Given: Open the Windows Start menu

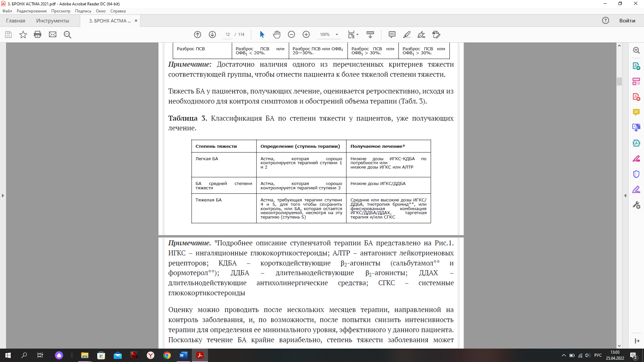Looking at the screenshot, I should (x=8, y=355).
